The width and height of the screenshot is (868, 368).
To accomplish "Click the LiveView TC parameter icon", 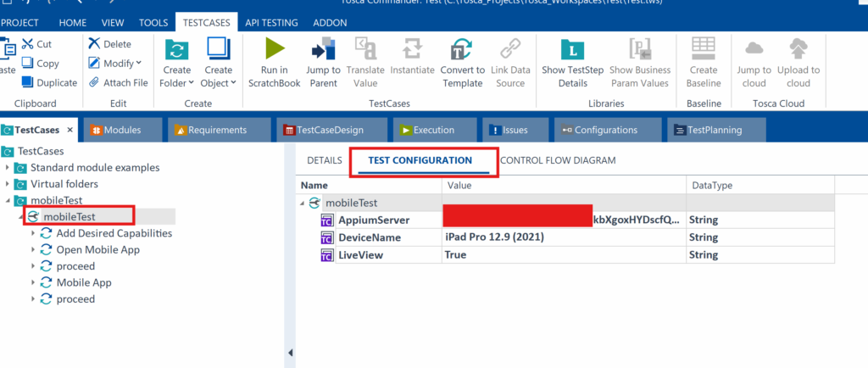I will pos(327,254).
